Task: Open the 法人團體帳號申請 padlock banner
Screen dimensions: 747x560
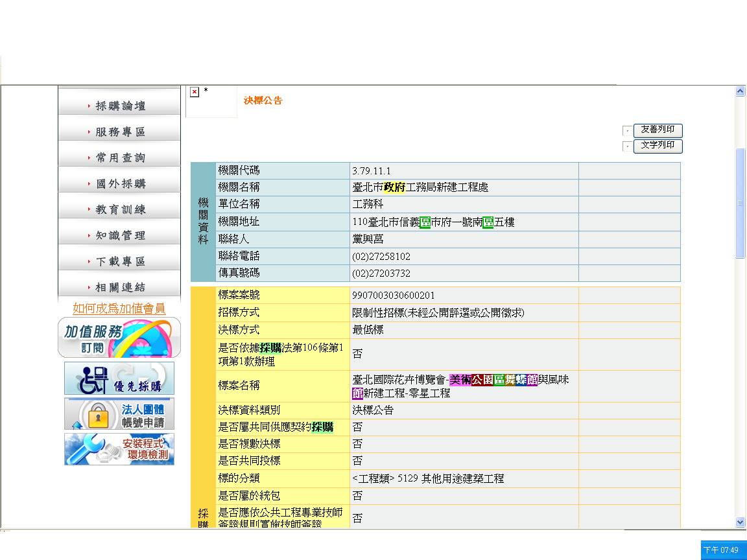Action: click(x=119, y=414)
